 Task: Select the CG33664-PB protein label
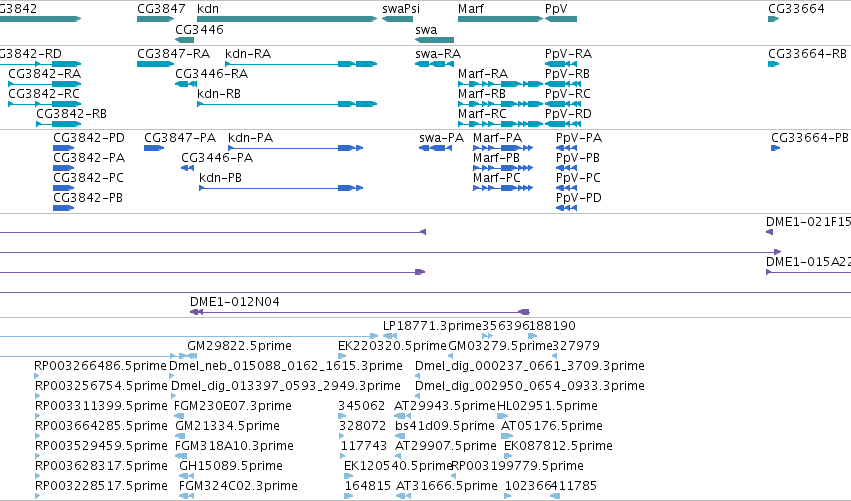pyautogui.click(x=810, y=138)
